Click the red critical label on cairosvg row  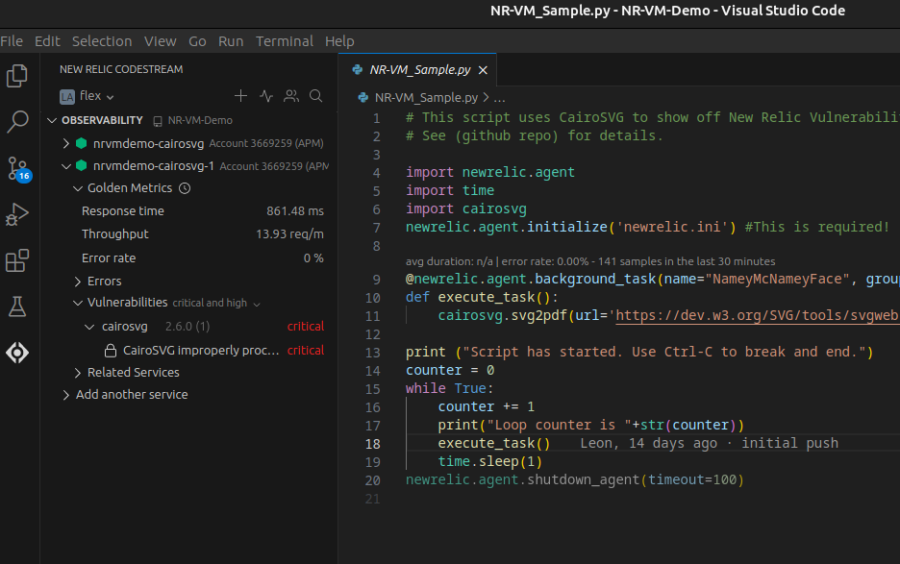[x=305, y=326]
